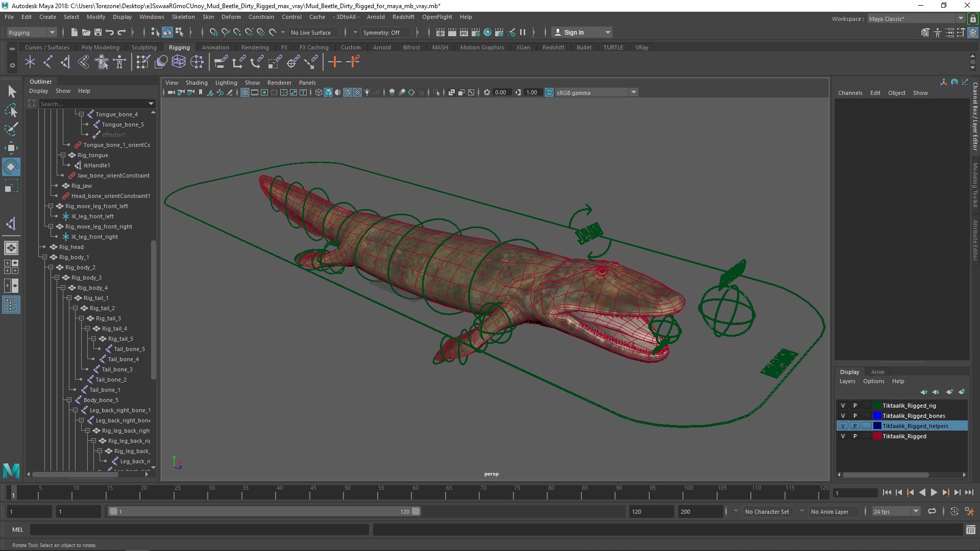This screenshot has height=551, width=980.
Task: Activate the Move tool
Action: (11, 148)
